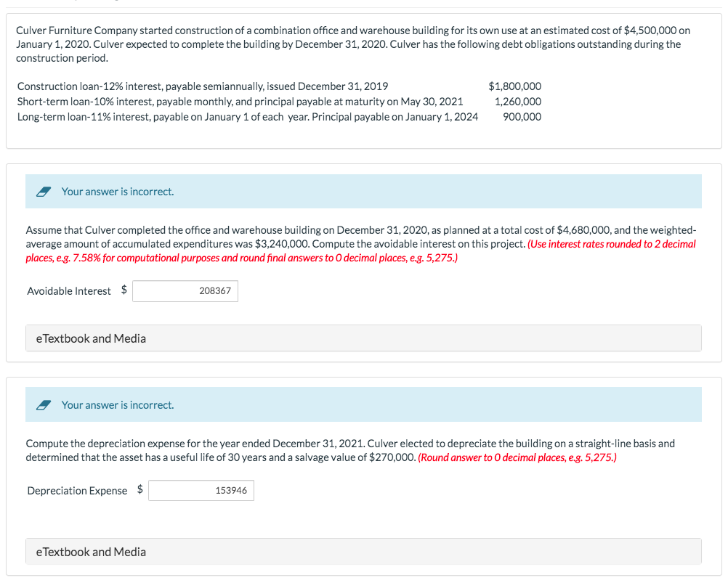Viewport: 728px width, 583px height.
Task: Click the $1,800,000 construction loan amount
Action: [x=514, y=86]
